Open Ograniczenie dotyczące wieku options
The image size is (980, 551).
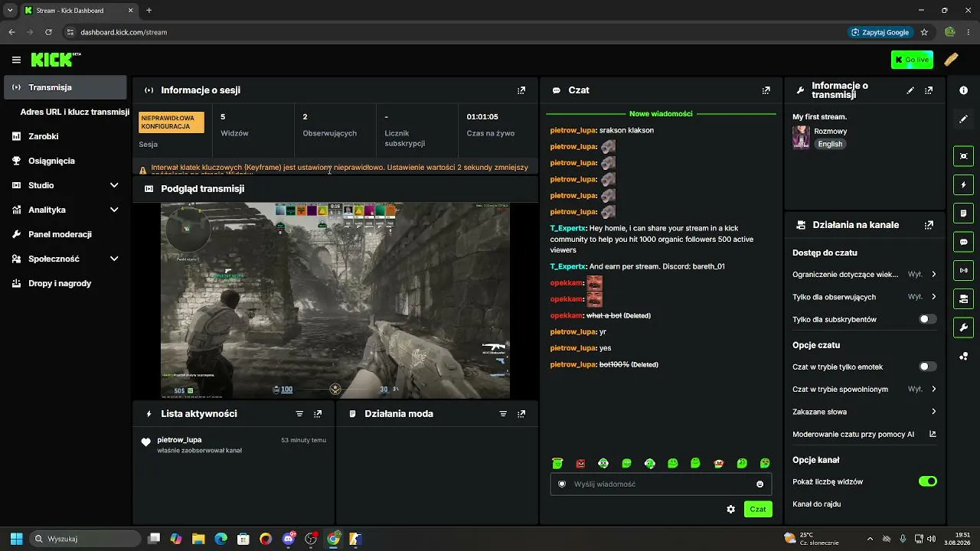pyautogui.click(x=864, y=274)
